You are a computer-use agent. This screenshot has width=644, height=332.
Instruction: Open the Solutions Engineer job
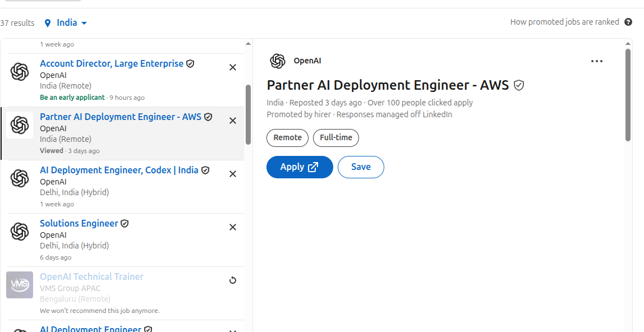pos(79,224)
